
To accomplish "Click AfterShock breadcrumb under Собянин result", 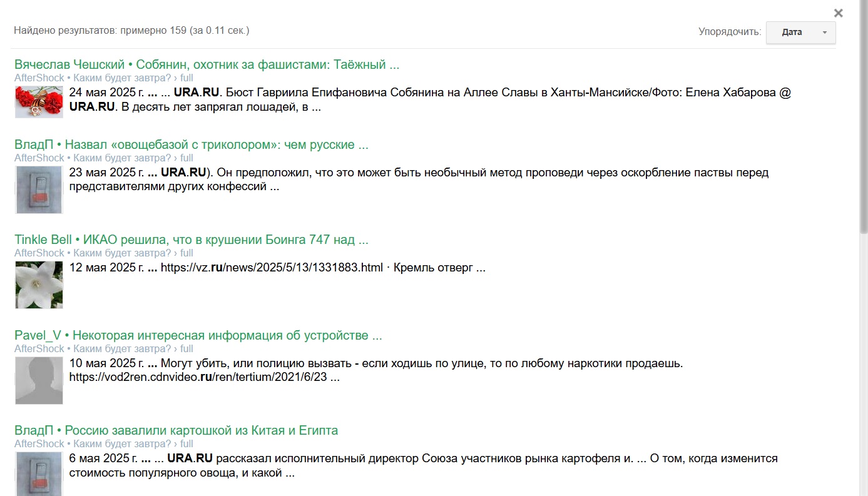I will click(x=39, y=78).
